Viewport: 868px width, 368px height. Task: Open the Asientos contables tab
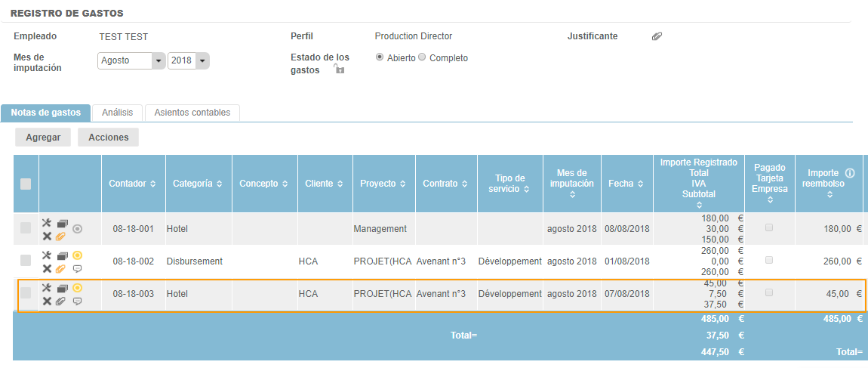(192, 113)
